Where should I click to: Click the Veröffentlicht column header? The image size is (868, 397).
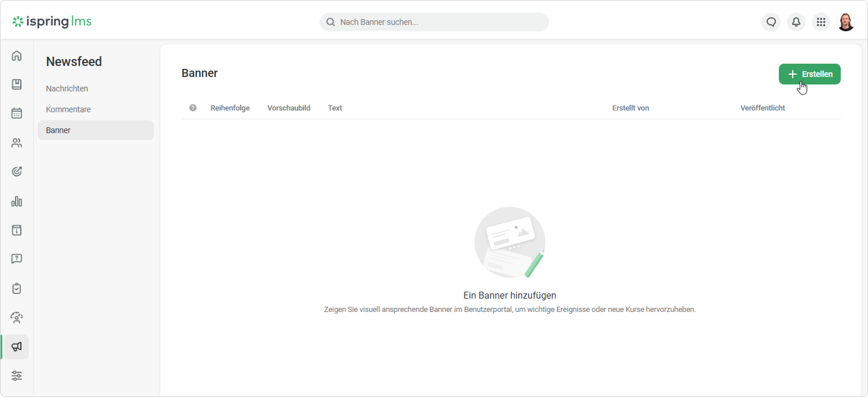(x=763, y=108)
